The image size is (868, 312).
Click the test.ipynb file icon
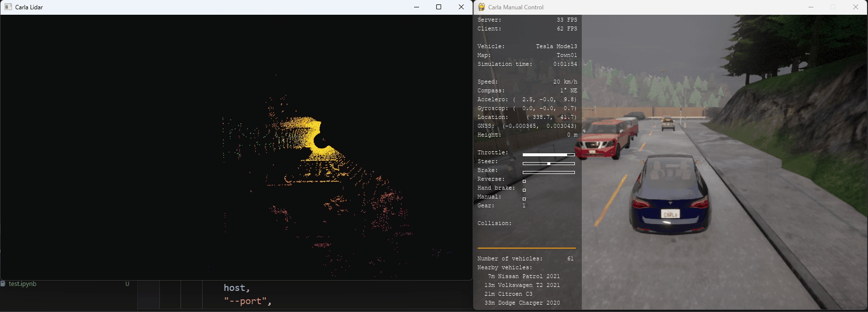[x=3, y=284]
